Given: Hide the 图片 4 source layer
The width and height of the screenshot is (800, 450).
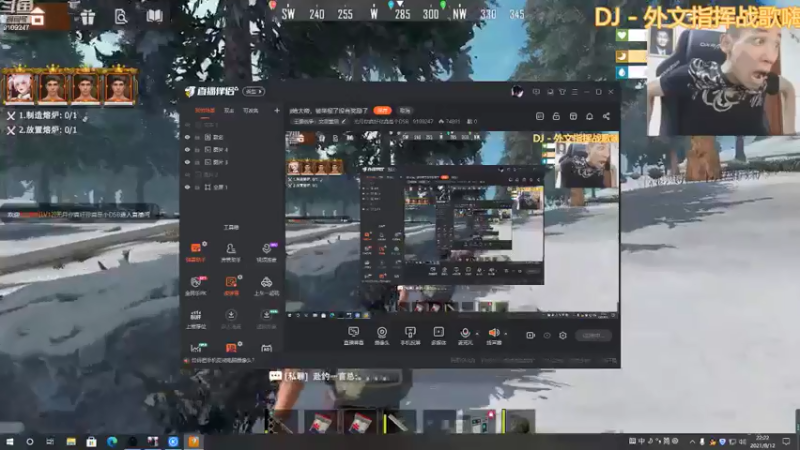Looking at the screenshot, I should pos(187,149).
